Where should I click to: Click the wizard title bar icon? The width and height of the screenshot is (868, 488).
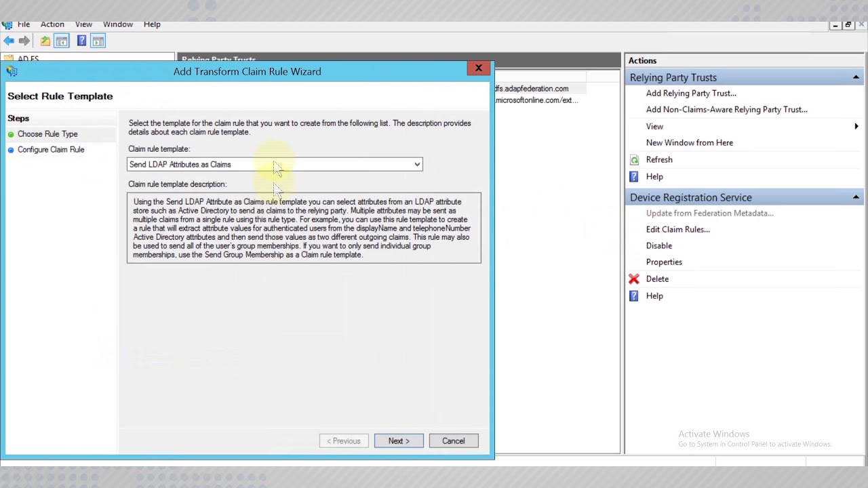click(x=12, y=71)
